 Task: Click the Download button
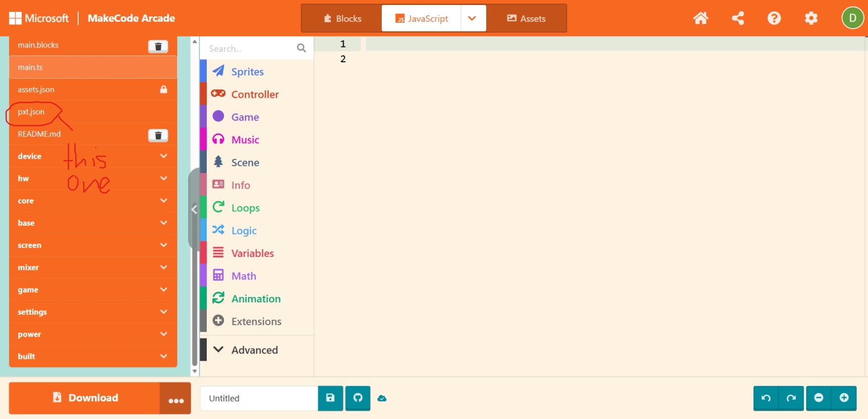pos(85,398)
